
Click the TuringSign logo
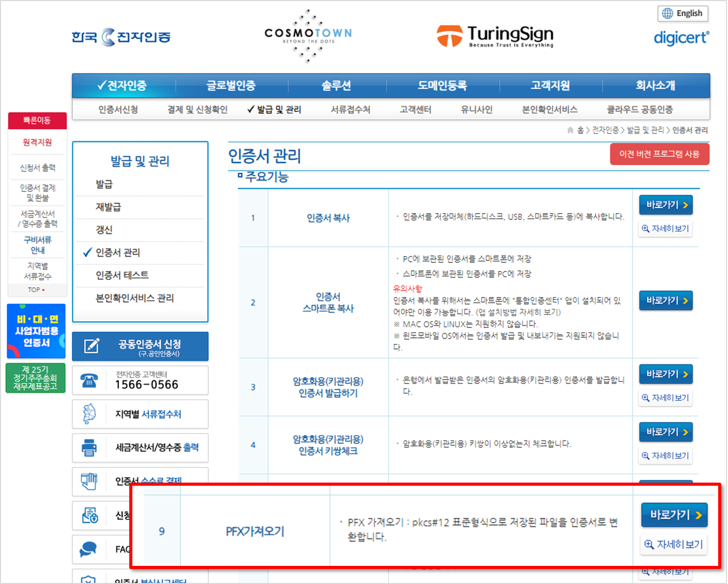click(x=495, y=36)
